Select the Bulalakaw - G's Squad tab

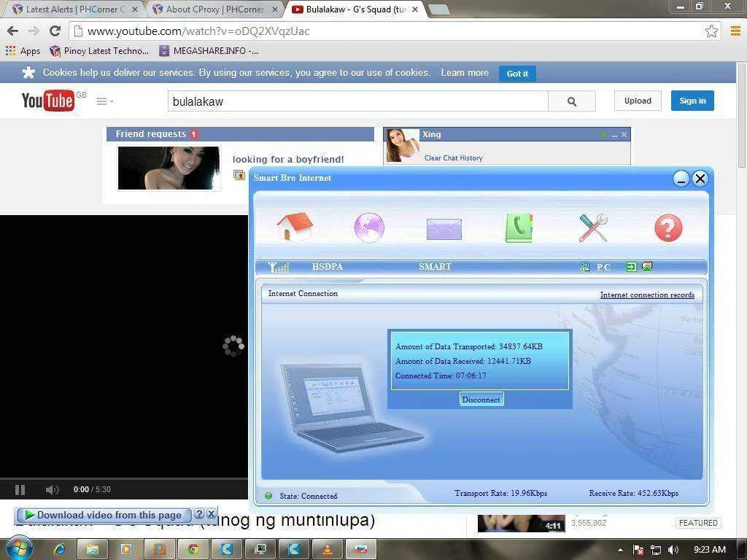pyautogui.click(x=355, y=9)
